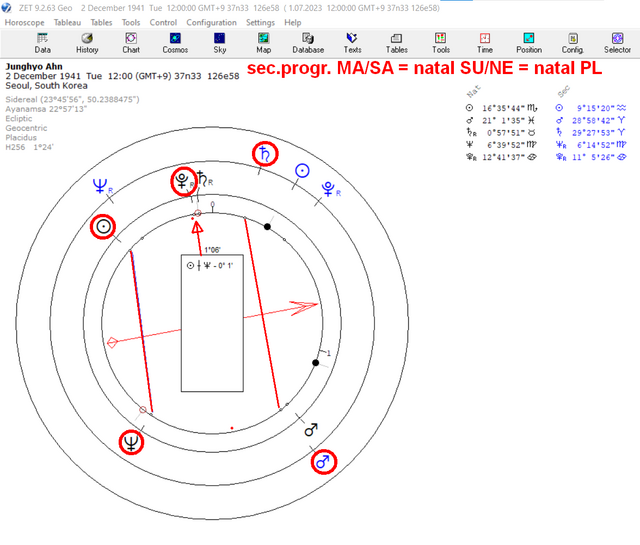Click the H256 1°24' harmonic text
The width and height of the screenshot is (640, 545).
(x=29, y=147)
